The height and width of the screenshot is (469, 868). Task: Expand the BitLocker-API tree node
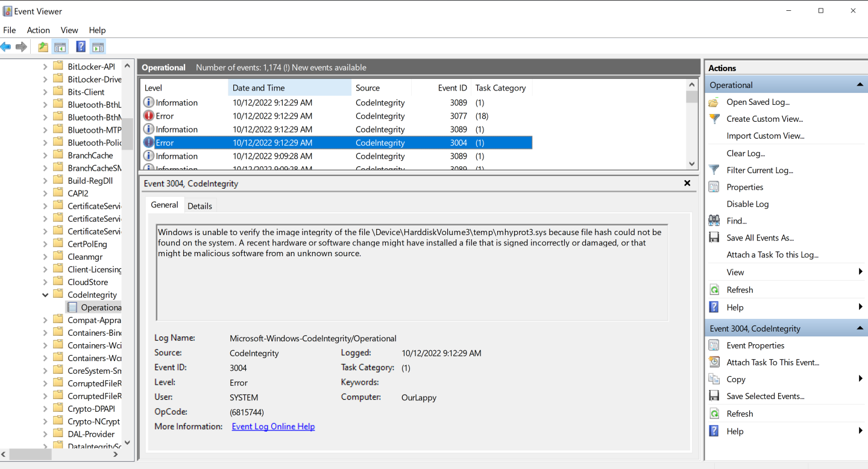(x=45, y=67)
